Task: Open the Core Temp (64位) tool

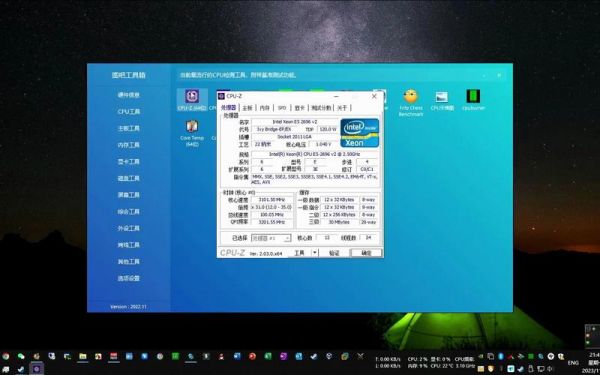Action: pyautogui.click(x=192, y=134)
